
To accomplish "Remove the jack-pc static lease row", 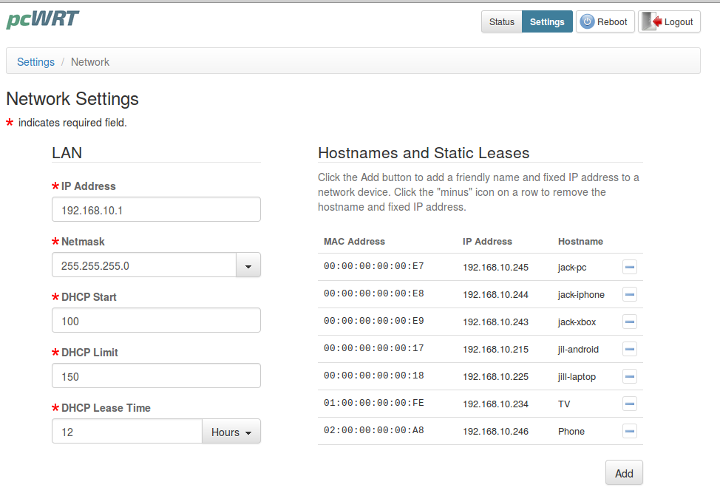I will (630, 267).
